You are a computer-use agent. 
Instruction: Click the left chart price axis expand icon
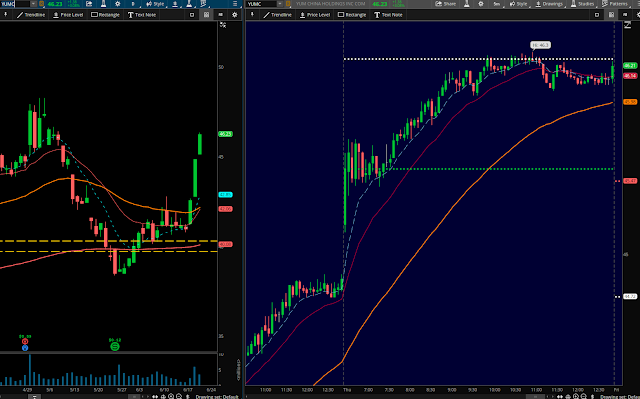coord(223,25)
